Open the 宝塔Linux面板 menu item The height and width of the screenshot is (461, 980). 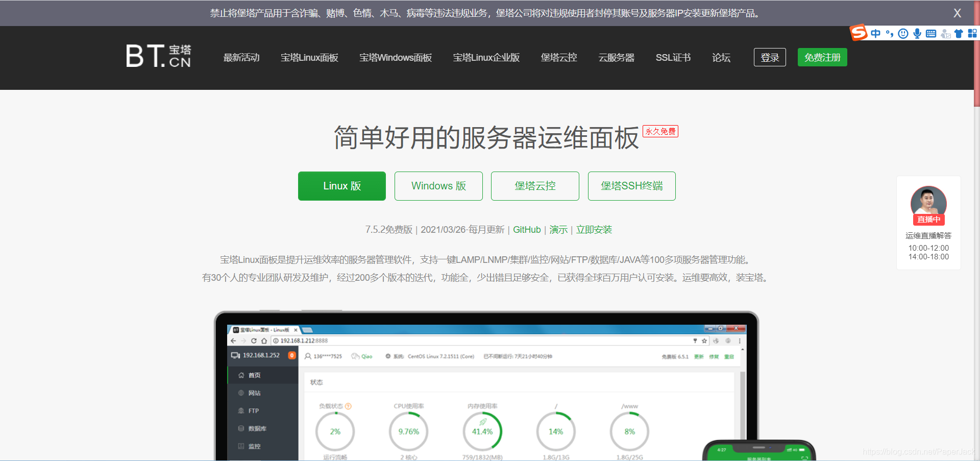coord(309,58)
